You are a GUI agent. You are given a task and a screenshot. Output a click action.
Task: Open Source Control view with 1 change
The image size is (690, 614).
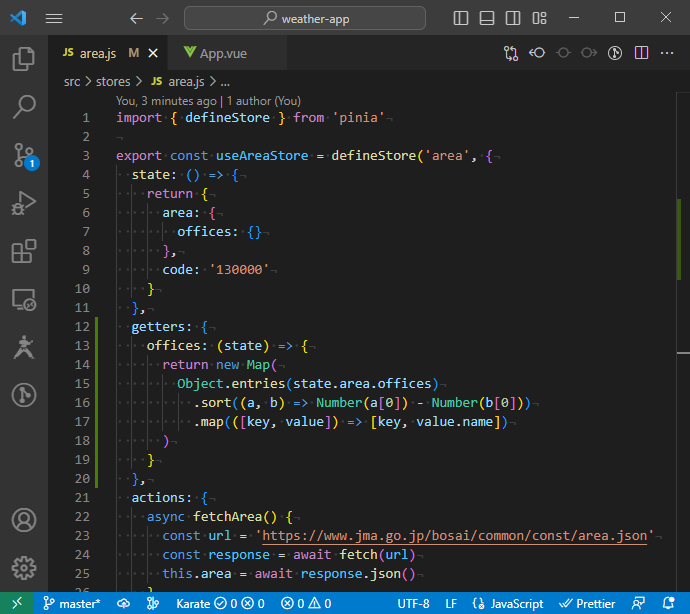pyautogui.click(x=24, y=155)
